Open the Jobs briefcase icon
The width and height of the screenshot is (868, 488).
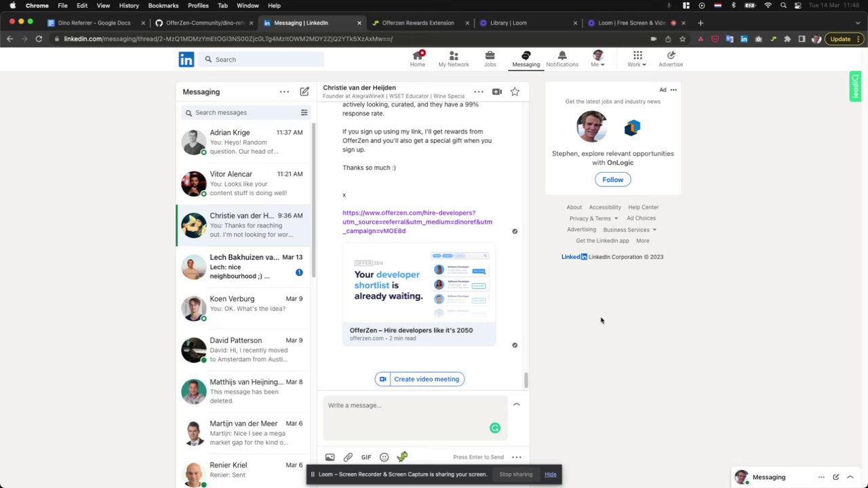(x=490, y=59)
